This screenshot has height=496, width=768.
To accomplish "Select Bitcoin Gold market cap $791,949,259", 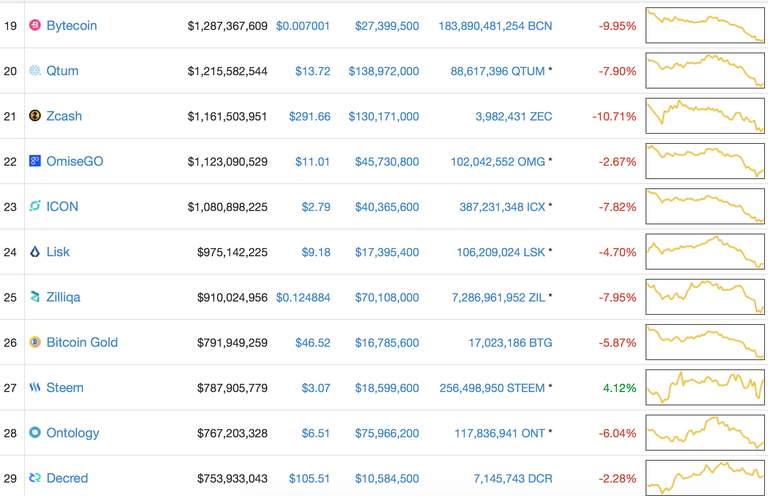I will click(232, 343).
